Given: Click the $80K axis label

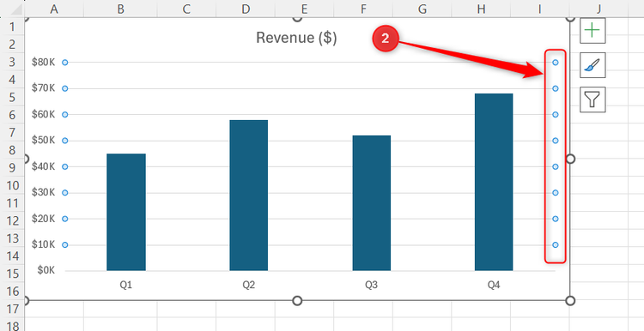Looking at the screenshot, I should click(44, 63).
